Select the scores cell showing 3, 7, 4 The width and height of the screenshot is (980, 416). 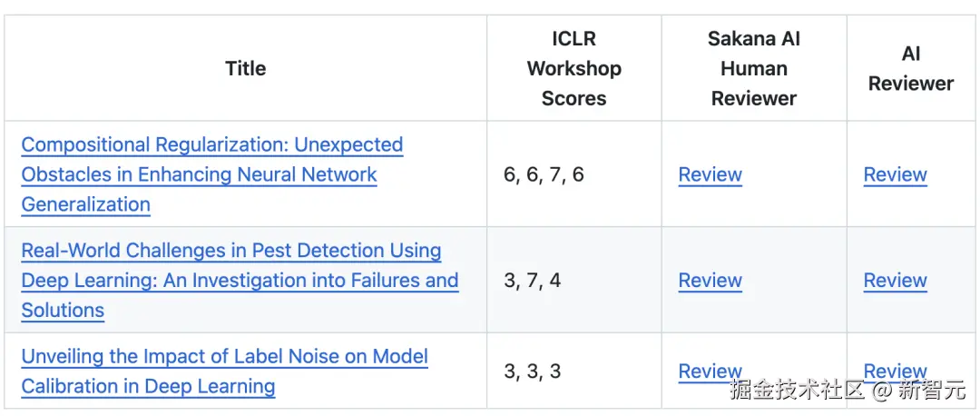pos(532,281)
